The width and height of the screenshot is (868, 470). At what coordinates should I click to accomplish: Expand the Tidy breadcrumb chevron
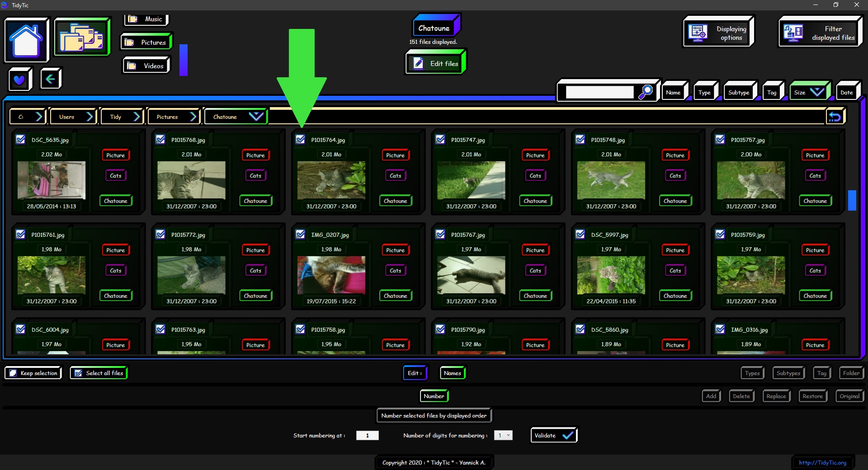tap(137, 117)
